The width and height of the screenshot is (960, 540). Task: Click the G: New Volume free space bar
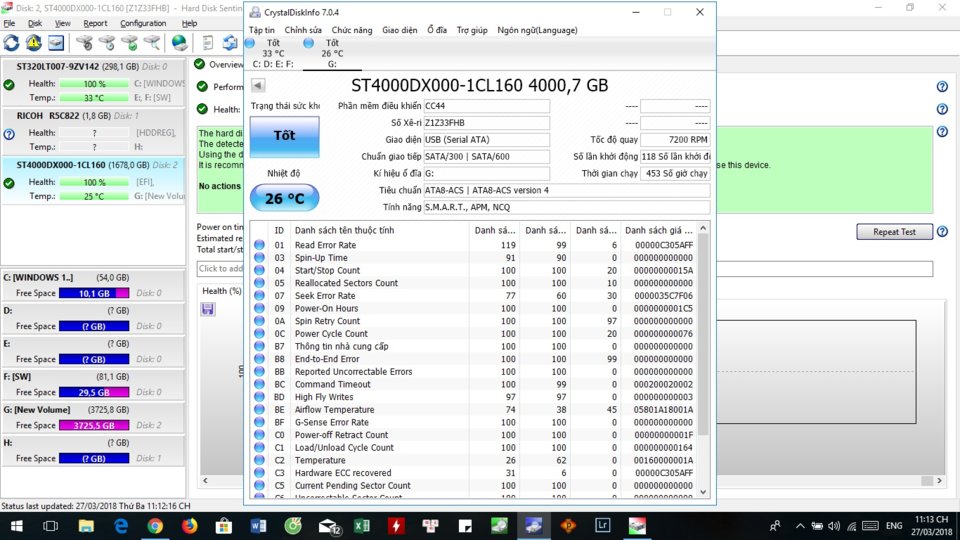click(x=94, y=425)
